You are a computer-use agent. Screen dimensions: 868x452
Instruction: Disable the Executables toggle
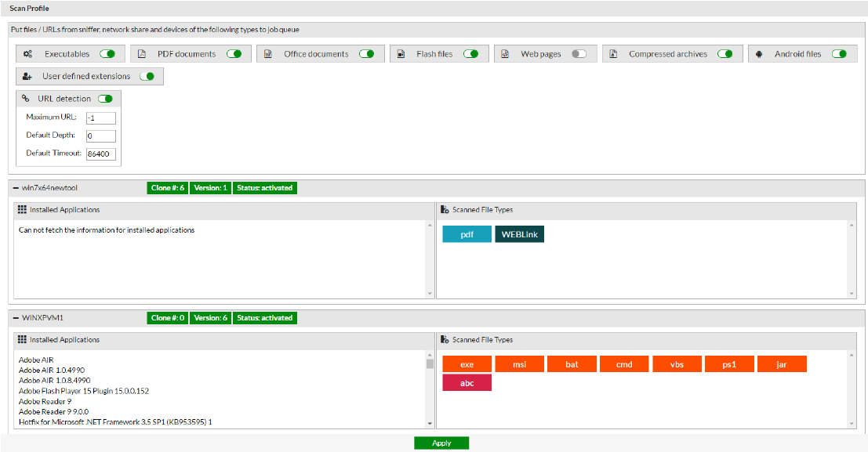click(107, 54)
